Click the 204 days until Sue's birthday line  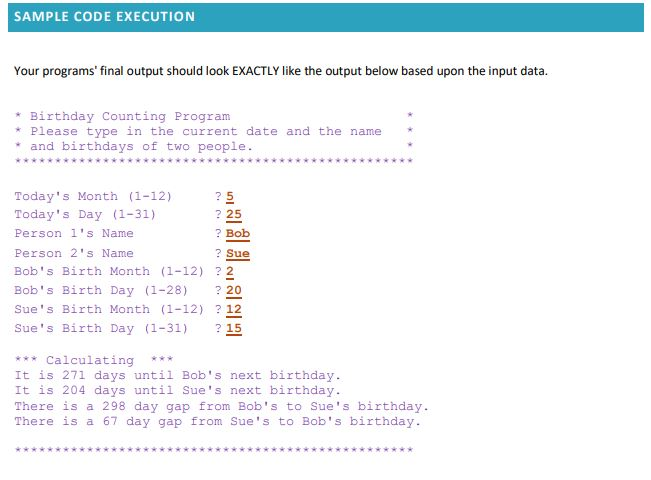178,391
